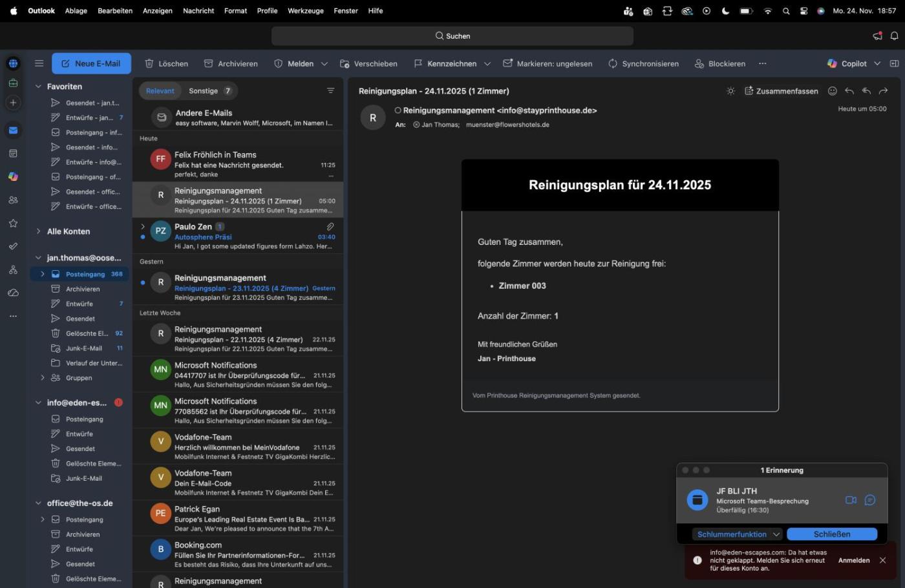The height and width of the screenshot is (588, 905).
Task: Click the Neue E-Mail button
Action: click(91, 63)
